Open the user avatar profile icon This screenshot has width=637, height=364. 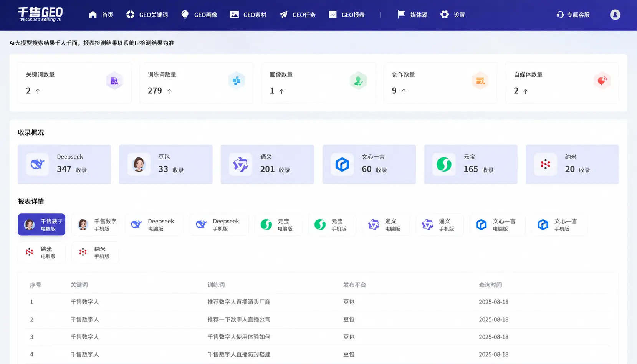click(615, 15)
